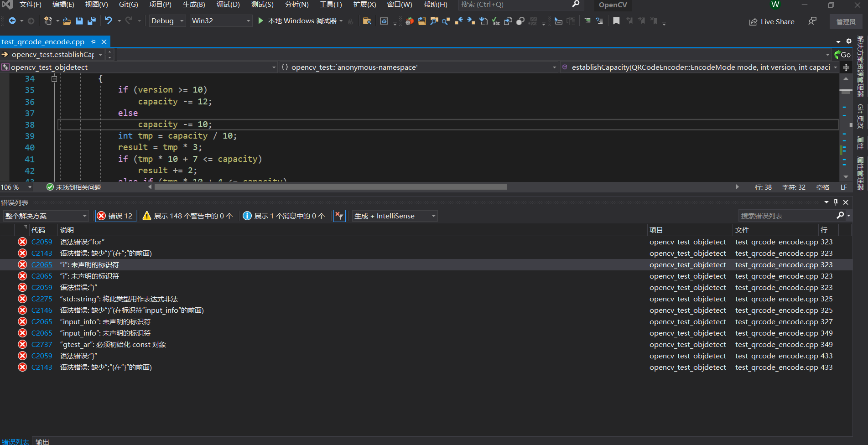868x445 pixels.
Task: Click the horizontal scrollbar of the editor
Action: pyautogui.click(x=331, y=187)
